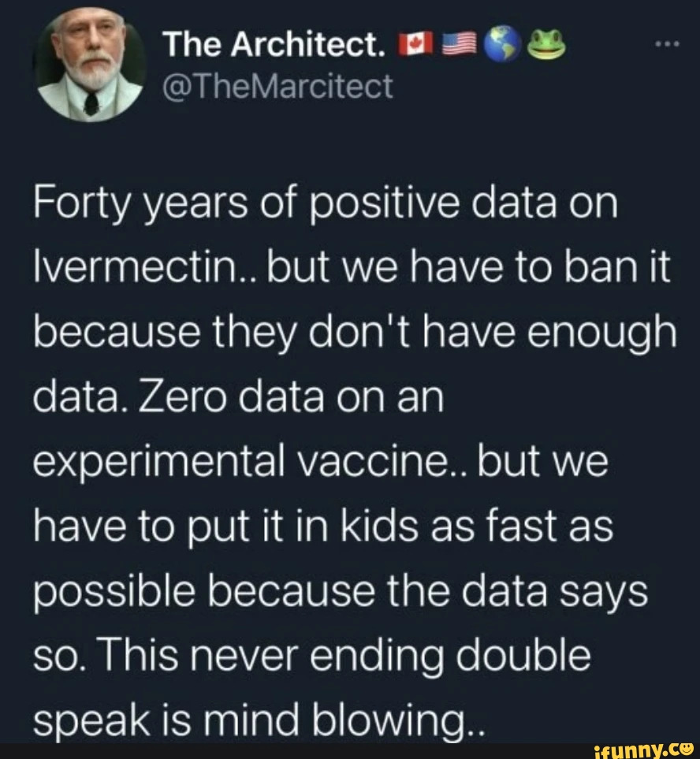
Task: Click the Canadian flag emoji beside the name
Action: 412,47
